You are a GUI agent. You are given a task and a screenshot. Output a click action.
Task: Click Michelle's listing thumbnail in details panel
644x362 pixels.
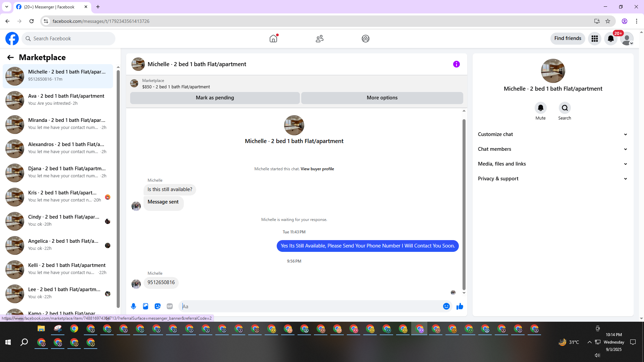click(x=553, y=71)
